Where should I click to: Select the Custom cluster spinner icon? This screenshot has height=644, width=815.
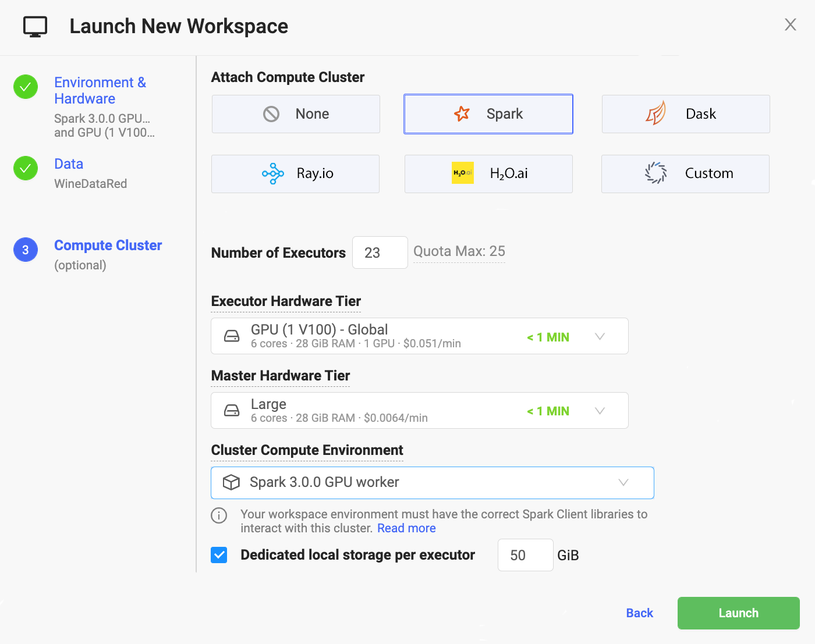[655, 173]
